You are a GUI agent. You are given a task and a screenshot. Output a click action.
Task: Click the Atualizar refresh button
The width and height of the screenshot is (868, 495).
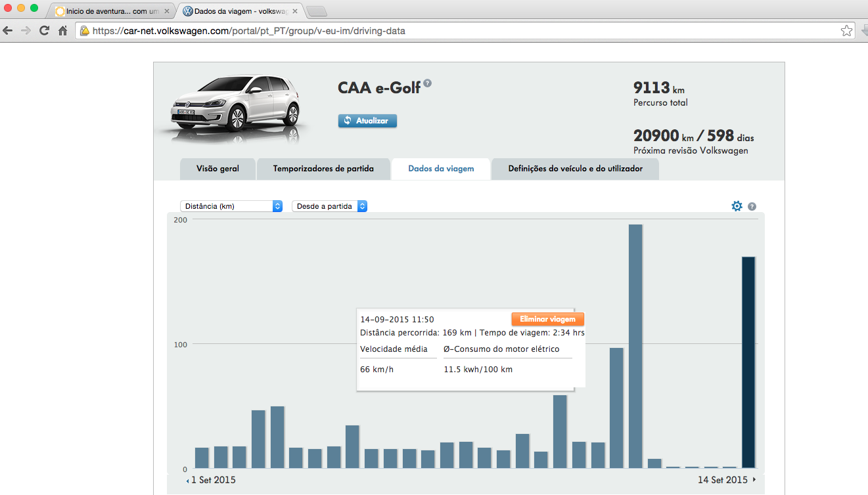pos(367,121)
